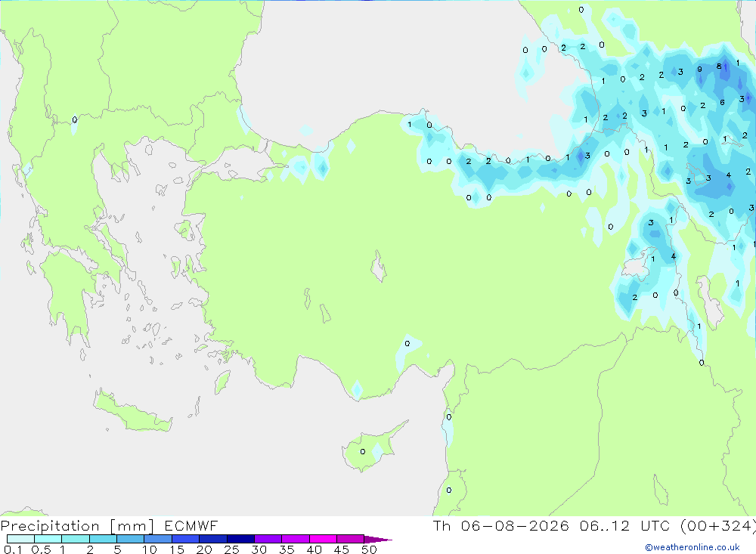
Task: Click the "ECMWF" model label
Action: pyautogui.click(x=191, y=526)
